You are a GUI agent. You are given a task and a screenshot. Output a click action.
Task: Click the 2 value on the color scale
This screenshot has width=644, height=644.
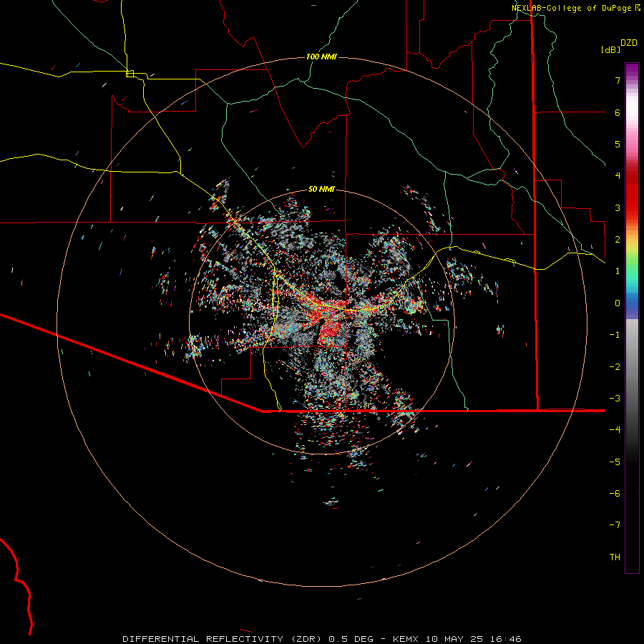618,240
